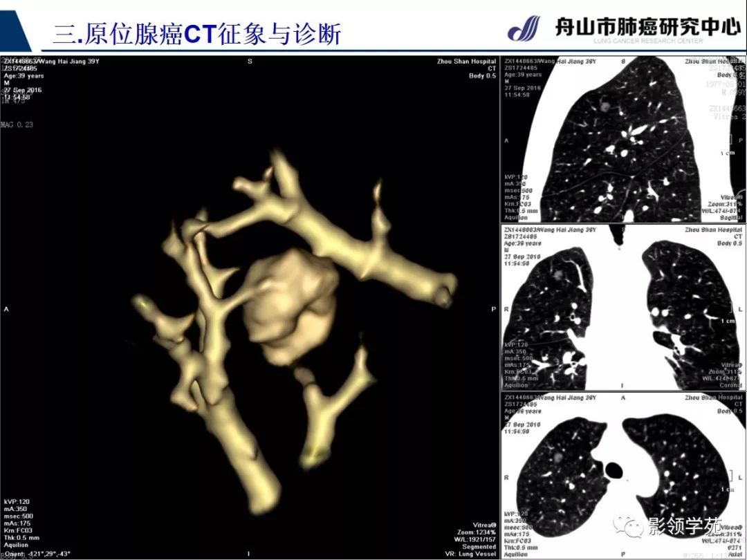
Task: Click the ground-glass nodule in the axial image
Action: (558, 457)
